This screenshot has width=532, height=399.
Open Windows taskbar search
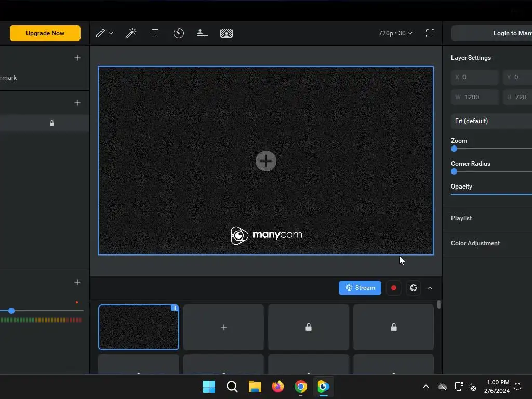232,387
